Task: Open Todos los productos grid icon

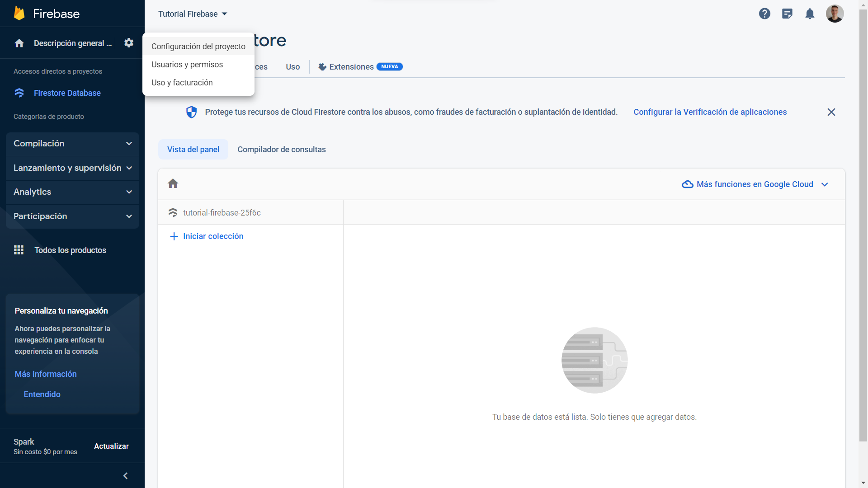Action: click(x=19, y=250)
